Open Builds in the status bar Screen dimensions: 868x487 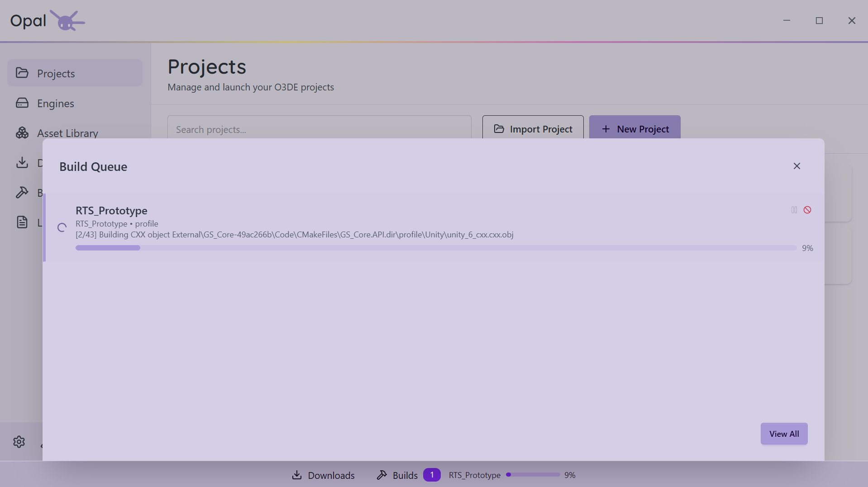pos(397,475)
